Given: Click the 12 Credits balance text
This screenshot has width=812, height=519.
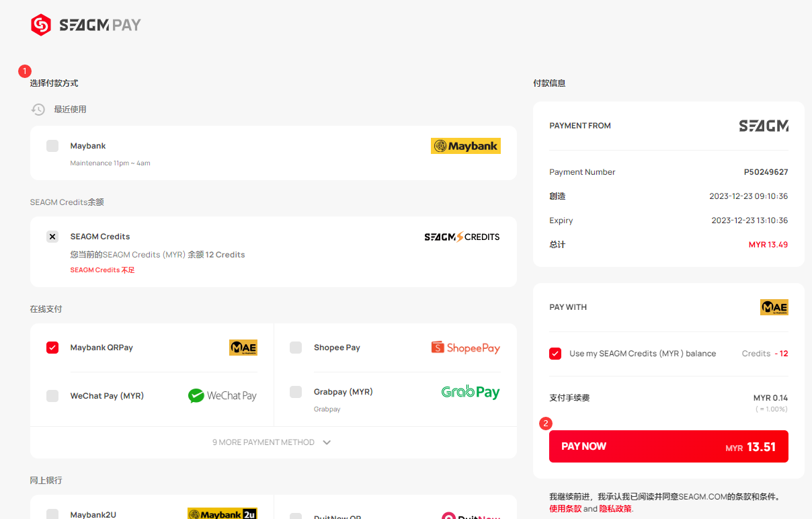Looking at the screenshot, I should click(225, 255).
